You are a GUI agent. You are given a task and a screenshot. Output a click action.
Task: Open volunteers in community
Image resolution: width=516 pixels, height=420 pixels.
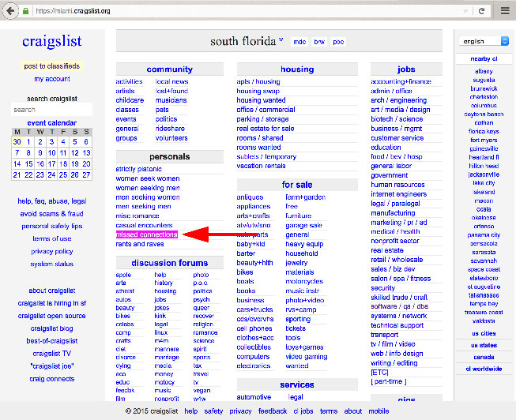pos(171,138)
